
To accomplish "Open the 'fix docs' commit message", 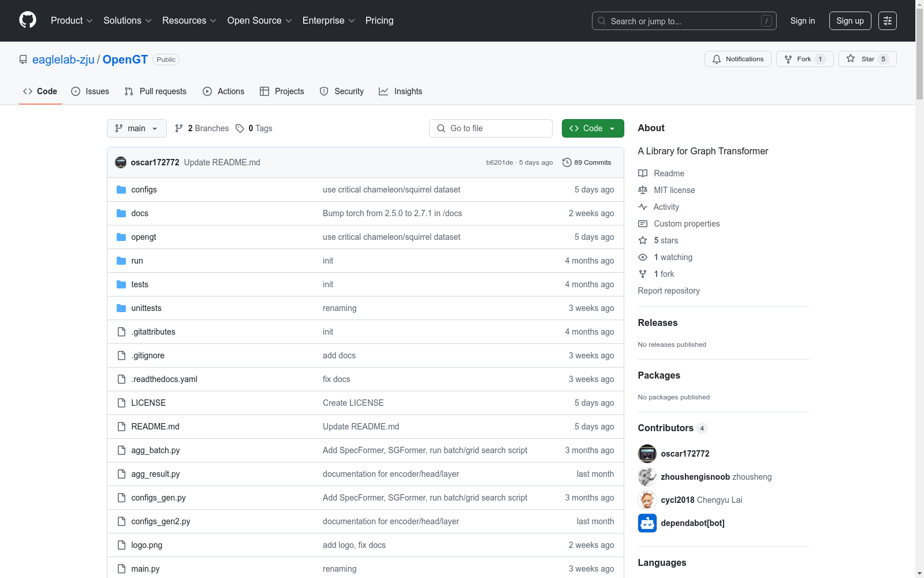I will coord(336,379).
